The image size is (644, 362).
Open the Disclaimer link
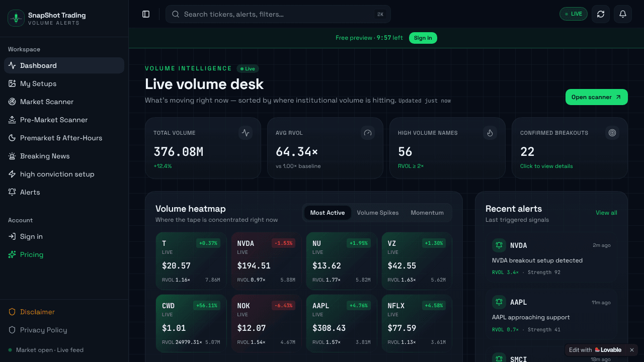click(64, 312)
